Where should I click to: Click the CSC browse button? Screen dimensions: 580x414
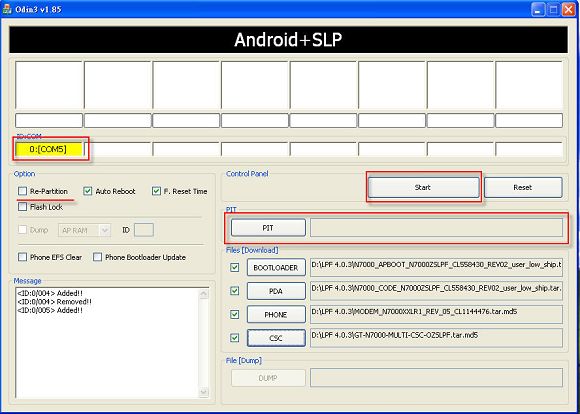[x=276, y=338]
